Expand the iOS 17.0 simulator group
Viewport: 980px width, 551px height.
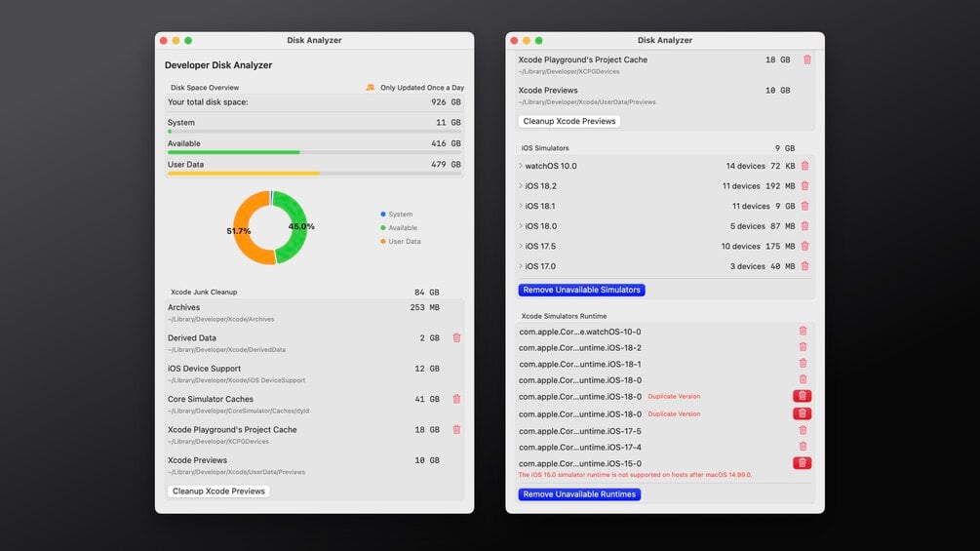coord(521,265)
